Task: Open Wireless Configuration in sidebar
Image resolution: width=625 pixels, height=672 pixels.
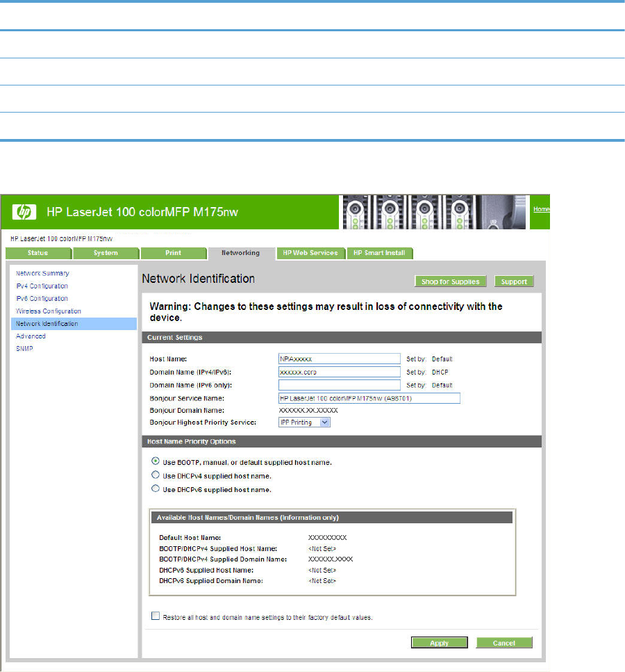Action: 49,311
